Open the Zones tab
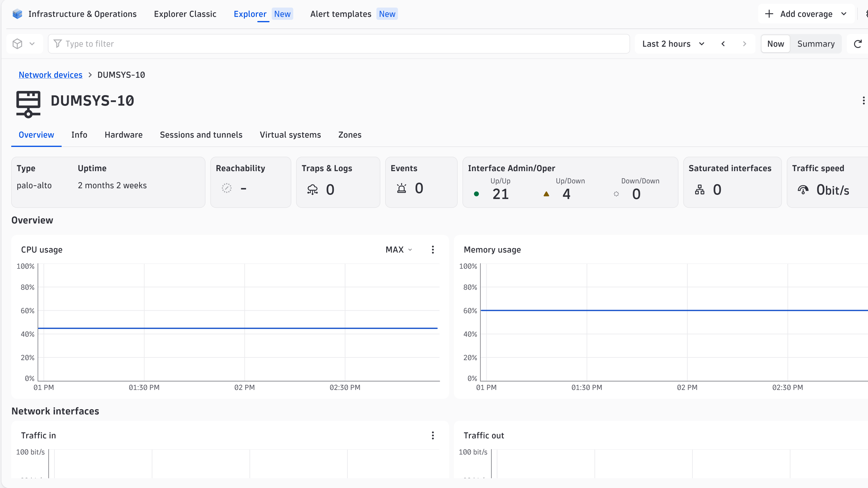Screen dimensions: 868x488 (350, 135)
